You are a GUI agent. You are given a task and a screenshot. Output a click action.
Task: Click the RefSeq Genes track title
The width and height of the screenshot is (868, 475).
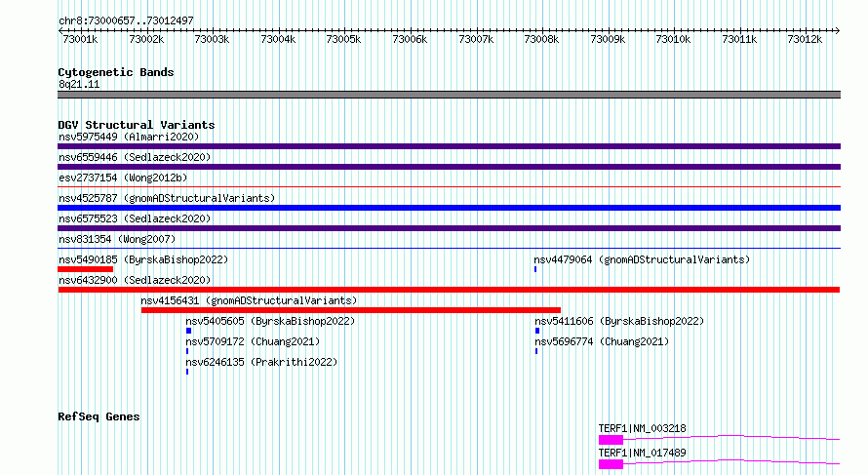tap(99, 416)
